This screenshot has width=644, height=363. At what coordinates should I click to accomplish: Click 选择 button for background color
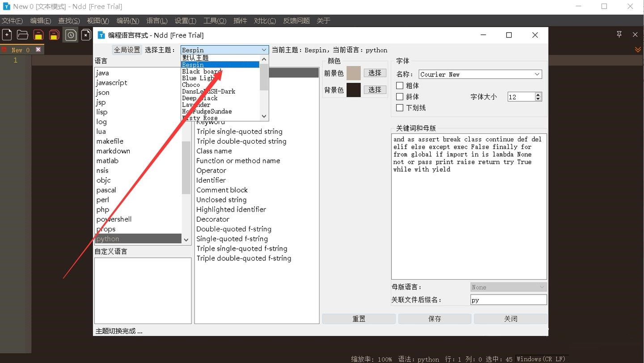(375, 90)
